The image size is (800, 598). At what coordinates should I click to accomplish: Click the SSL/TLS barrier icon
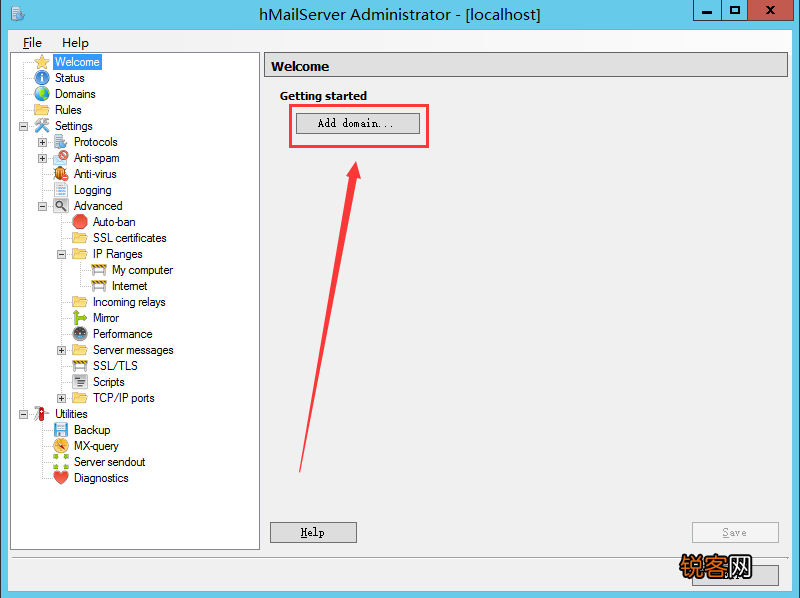[x=80, y=366]
